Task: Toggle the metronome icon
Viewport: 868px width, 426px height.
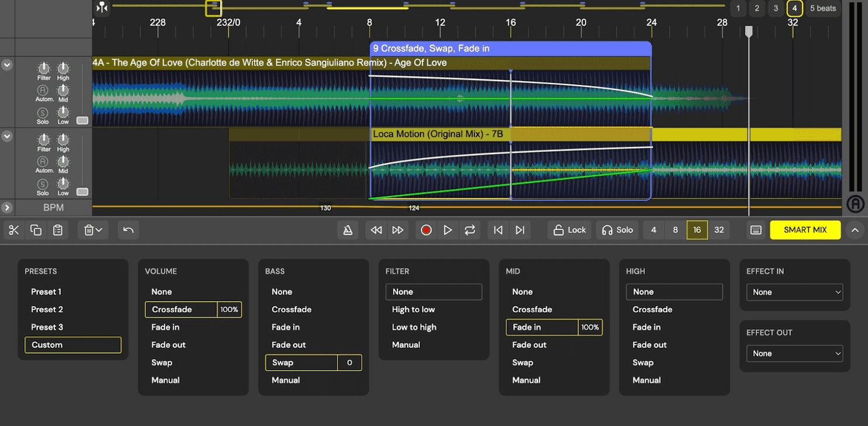Action: tap(348, 230)
